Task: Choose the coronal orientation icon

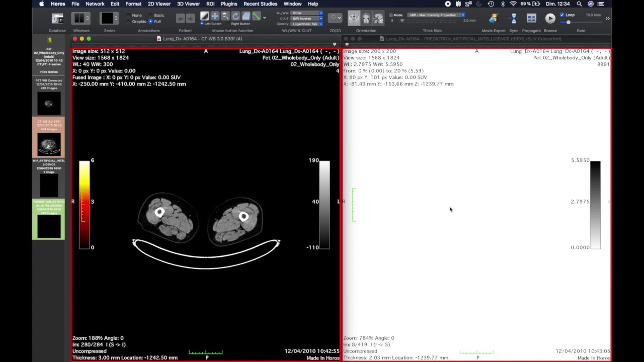Action: [366, 19]
